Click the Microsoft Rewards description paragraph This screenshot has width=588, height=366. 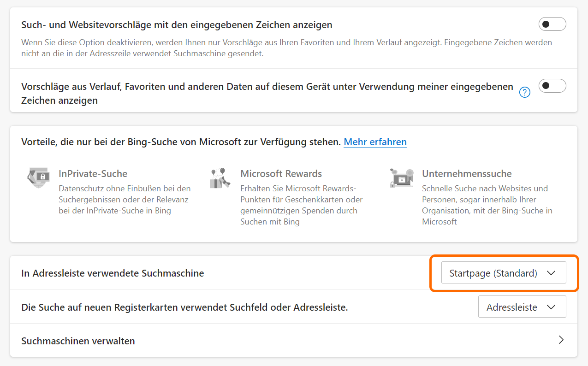[301, 205]
